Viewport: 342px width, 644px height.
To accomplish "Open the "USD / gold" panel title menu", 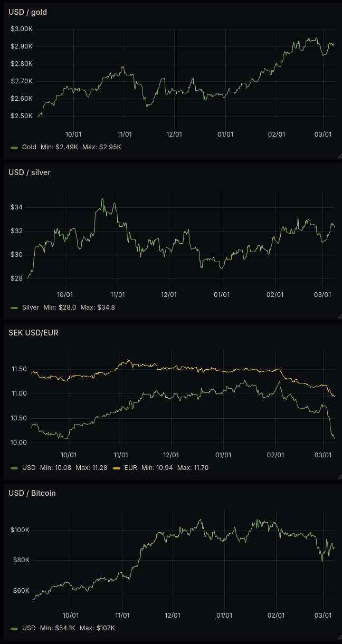I will click(x=27, y=12).
